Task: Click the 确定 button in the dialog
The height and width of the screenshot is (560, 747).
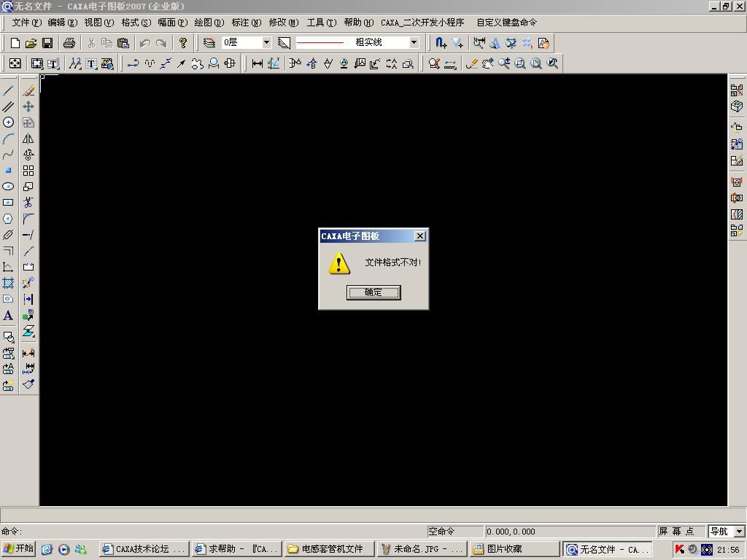Action: pyautogui.click(x=373, y=292)
